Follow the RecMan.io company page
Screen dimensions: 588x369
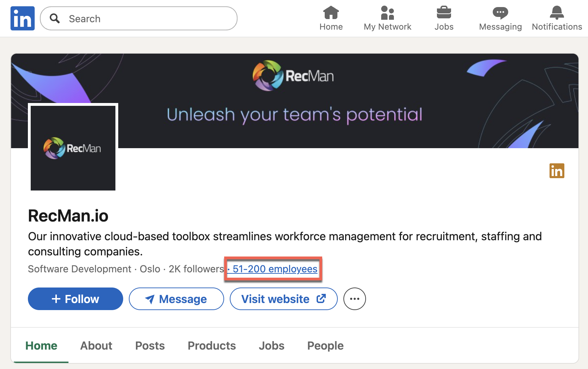76,299
